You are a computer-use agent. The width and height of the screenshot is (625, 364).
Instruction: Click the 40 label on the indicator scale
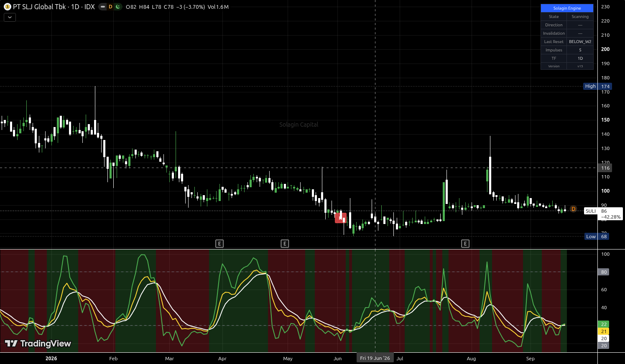coord(604,308)
